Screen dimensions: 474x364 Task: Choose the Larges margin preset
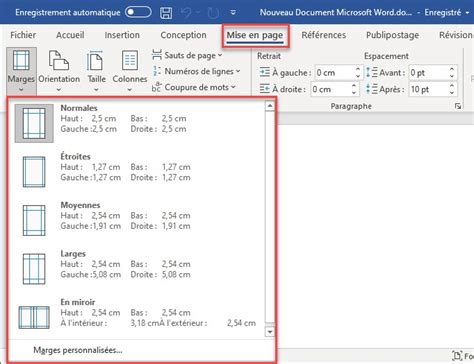click(137, 269)
